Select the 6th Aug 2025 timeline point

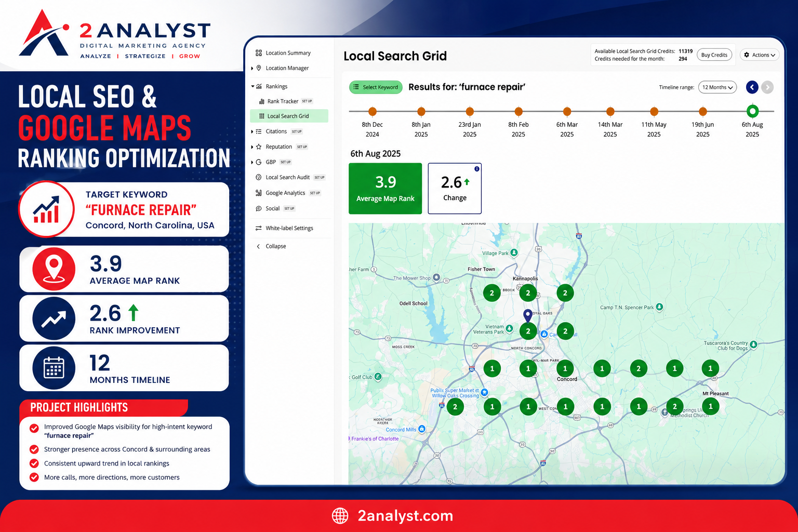[752, 111]
